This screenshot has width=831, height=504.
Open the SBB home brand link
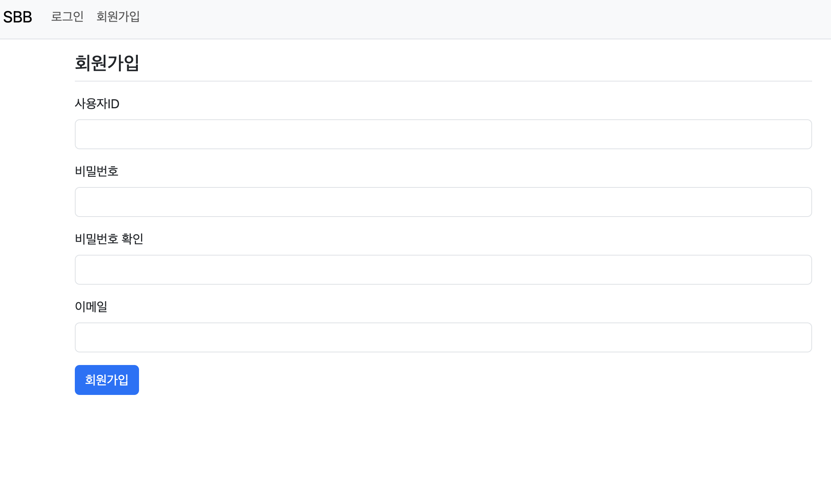point(18,17)
